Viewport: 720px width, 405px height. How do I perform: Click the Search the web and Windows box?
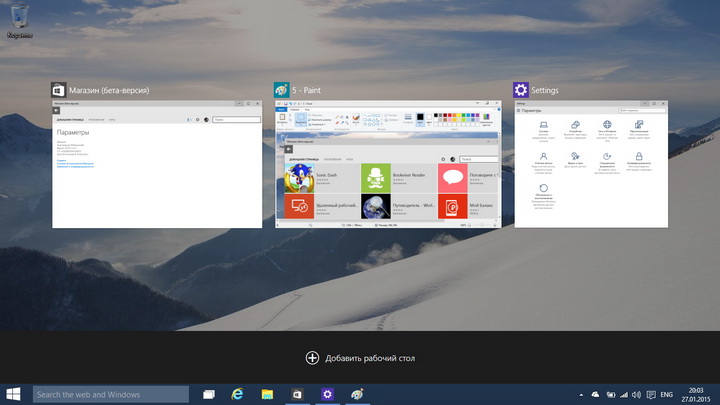pos(110,394)
